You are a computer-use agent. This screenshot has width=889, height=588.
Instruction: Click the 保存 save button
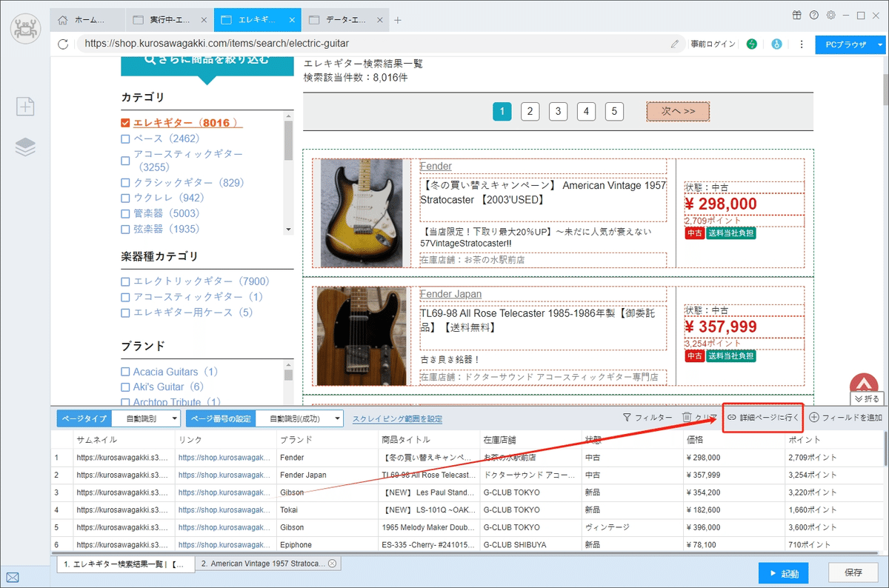pos(853,573)
